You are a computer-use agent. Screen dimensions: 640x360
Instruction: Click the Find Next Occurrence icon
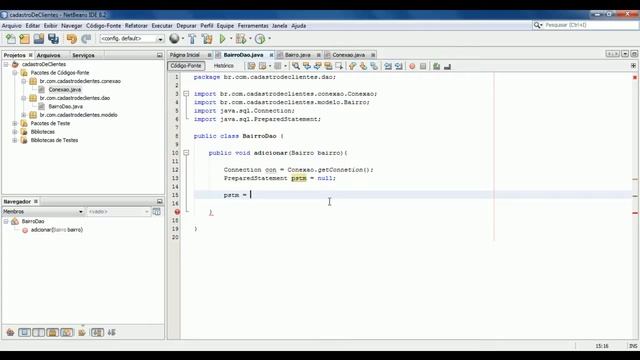click(317, 66)
